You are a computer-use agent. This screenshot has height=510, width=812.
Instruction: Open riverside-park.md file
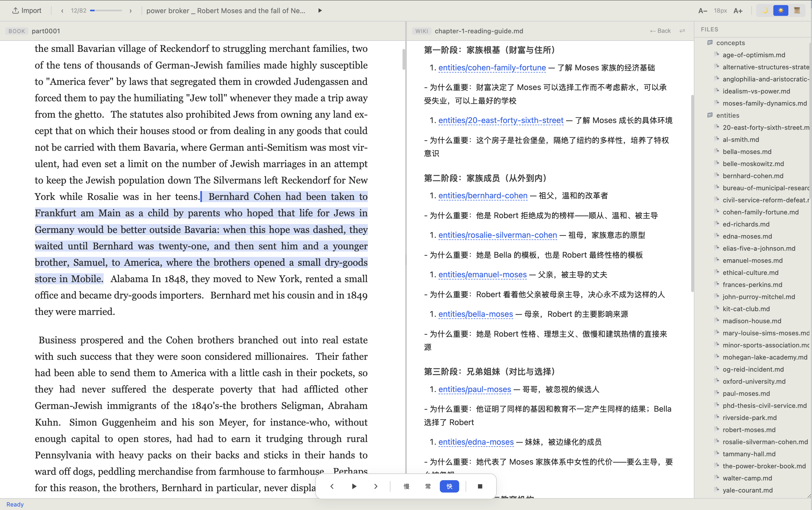click(749, 418)
